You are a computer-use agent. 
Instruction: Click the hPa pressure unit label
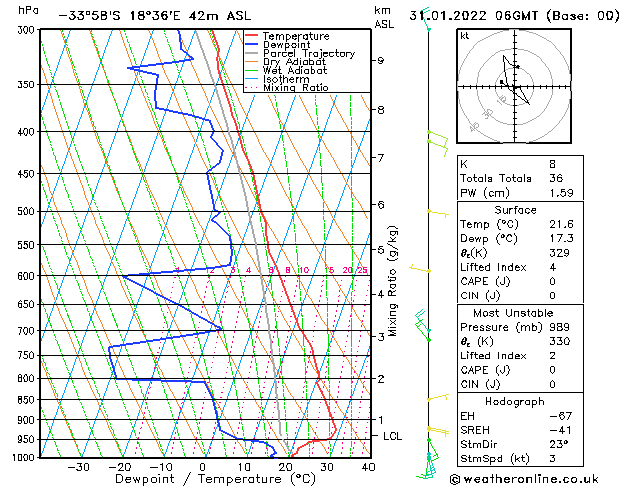tap(28, 11)
